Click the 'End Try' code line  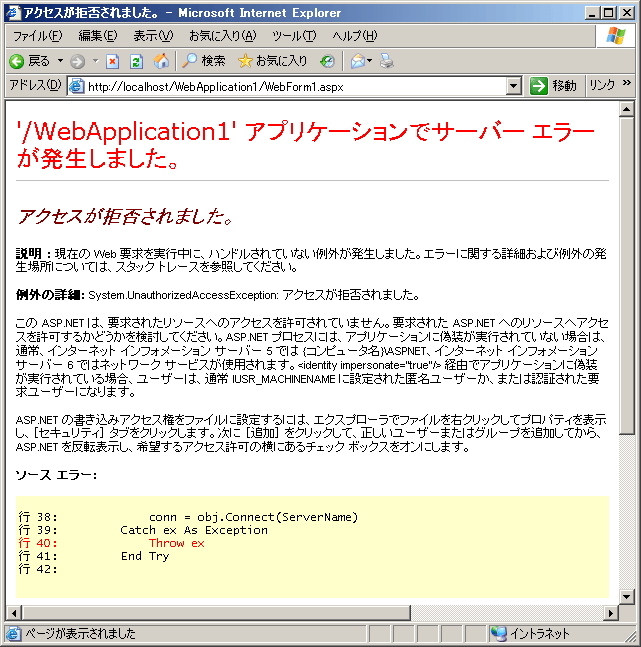click(x=145, y=556)
